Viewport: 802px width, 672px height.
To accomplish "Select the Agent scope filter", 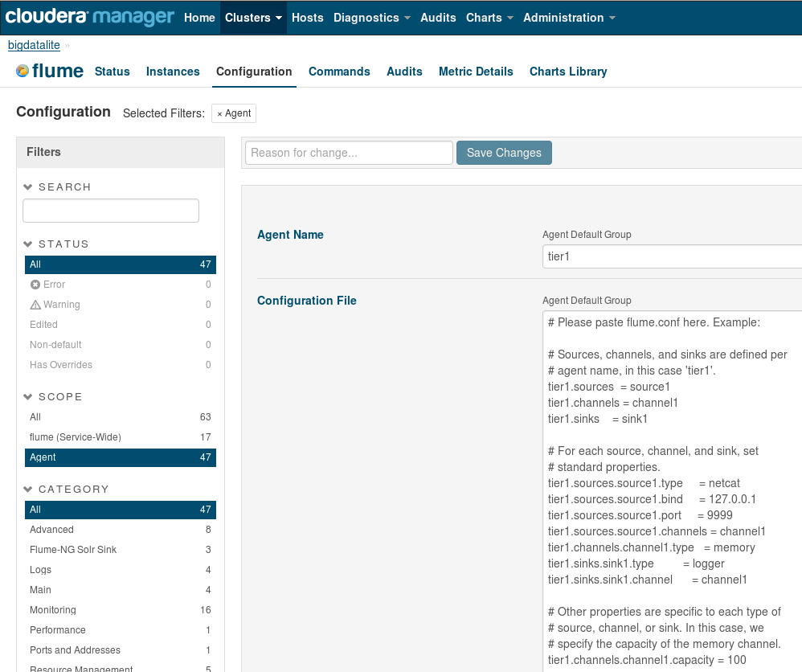I will pyautogui.click(x=121, y=457).
